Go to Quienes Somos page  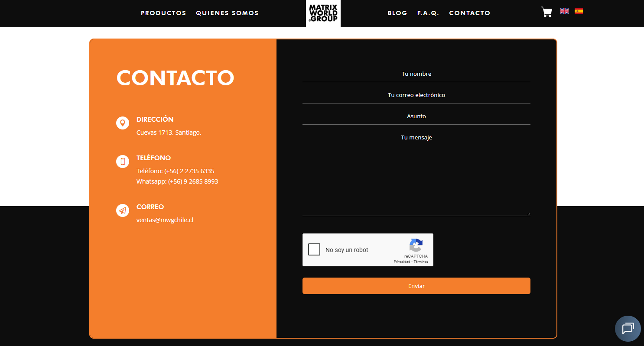227,13
